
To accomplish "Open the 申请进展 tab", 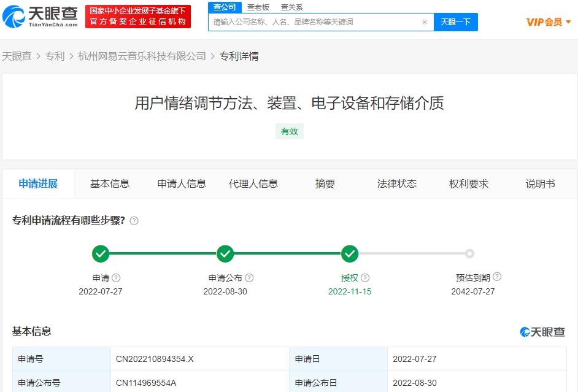I will pyautogui.click(x=38, y=183).
